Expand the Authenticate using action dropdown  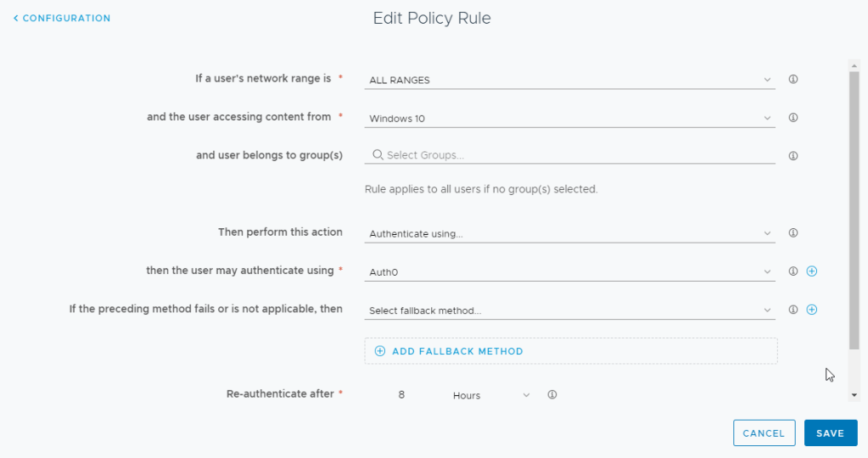569,233
